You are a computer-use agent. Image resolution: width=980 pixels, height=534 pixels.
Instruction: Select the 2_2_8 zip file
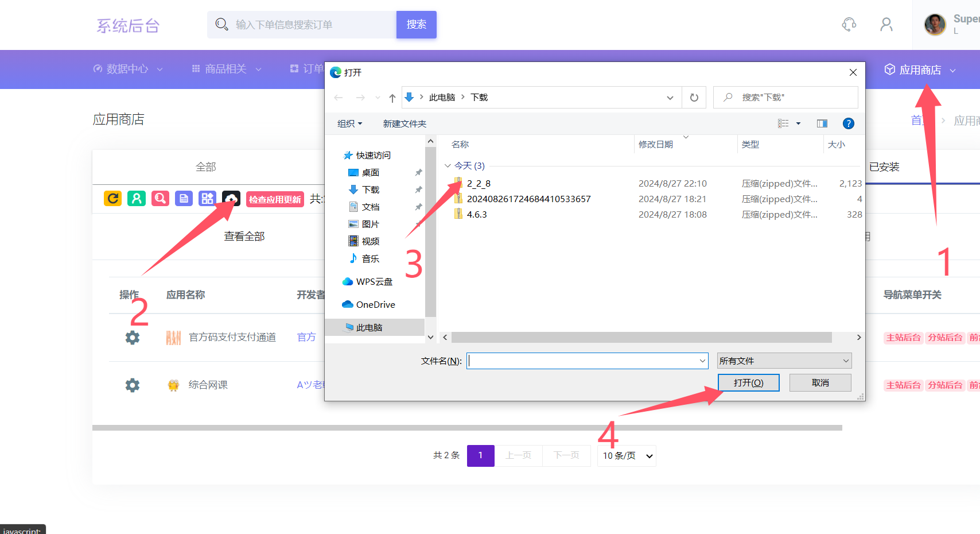tap(479, 184)
